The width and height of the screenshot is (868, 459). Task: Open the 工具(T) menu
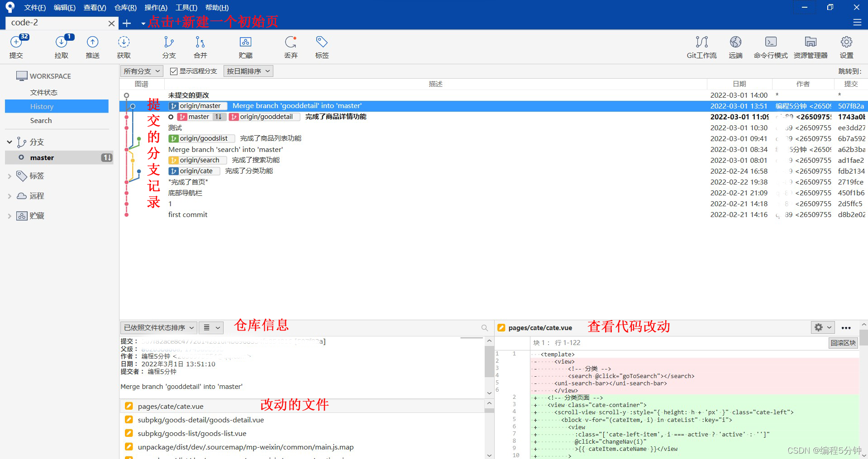[186, 8]
